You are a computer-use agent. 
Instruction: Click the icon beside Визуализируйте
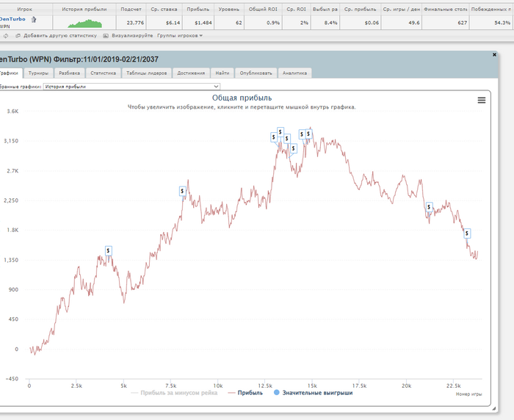click(106, 36)
